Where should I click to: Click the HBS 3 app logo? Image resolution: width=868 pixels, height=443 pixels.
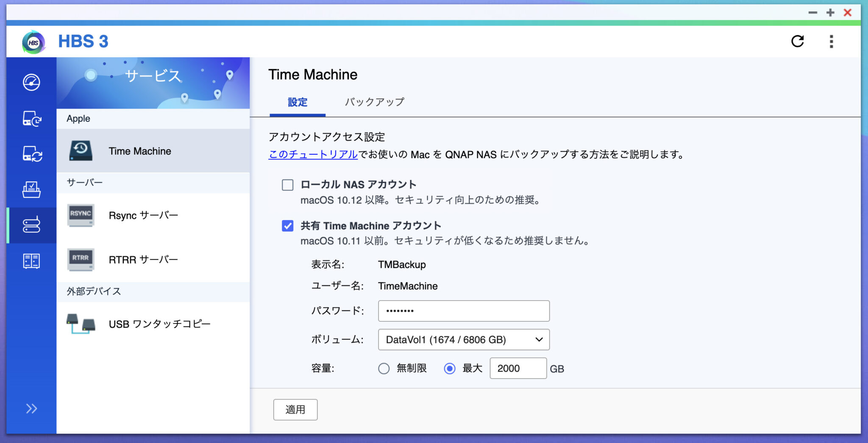point(33,41)
